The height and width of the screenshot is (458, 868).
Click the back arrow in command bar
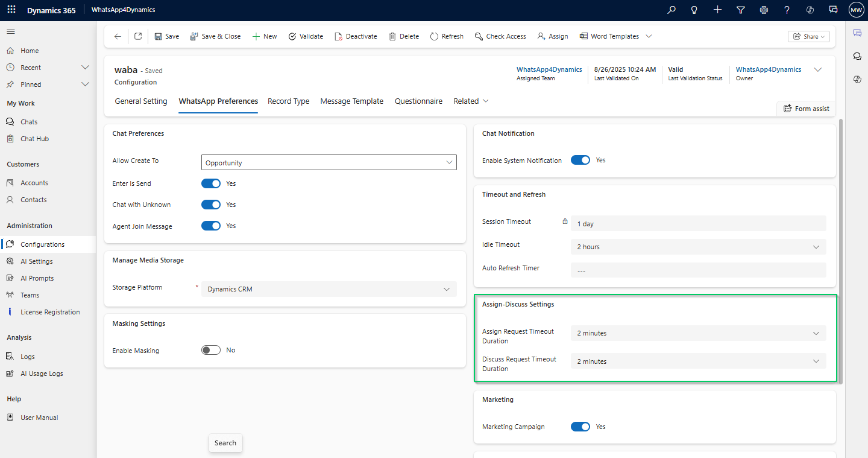(x=118, y=36)
